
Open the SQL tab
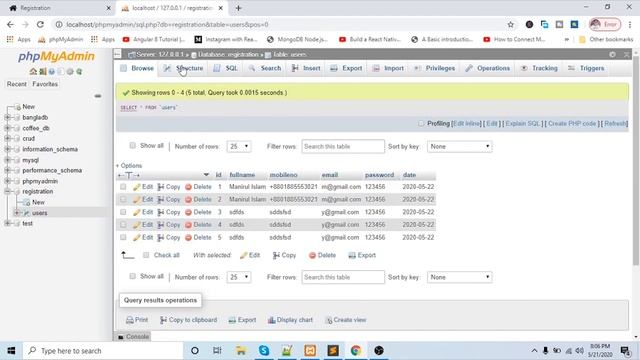225,68
